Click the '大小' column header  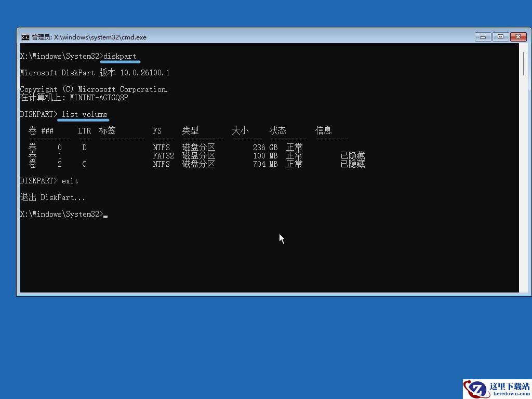point(240,130)
